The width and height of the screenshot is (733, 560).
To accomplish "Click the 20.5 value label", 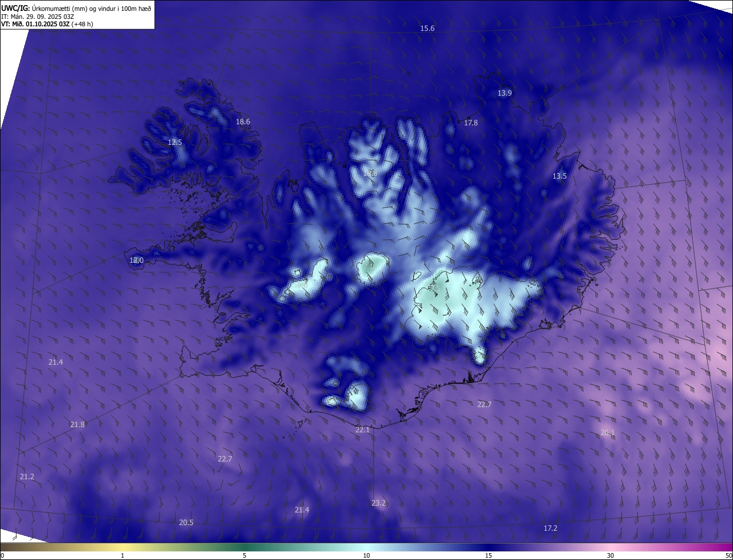I will 186,522.
